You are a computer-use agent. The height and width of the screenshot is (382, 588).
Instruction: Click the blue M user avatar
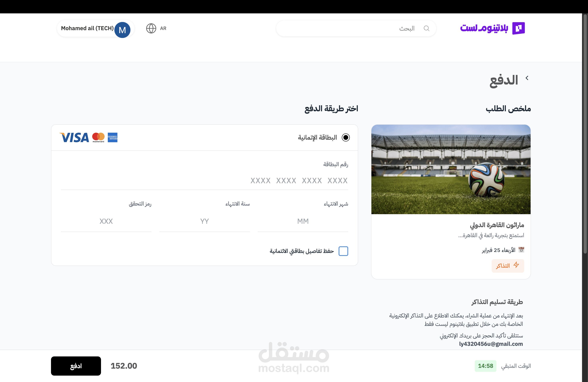(122, 30)
